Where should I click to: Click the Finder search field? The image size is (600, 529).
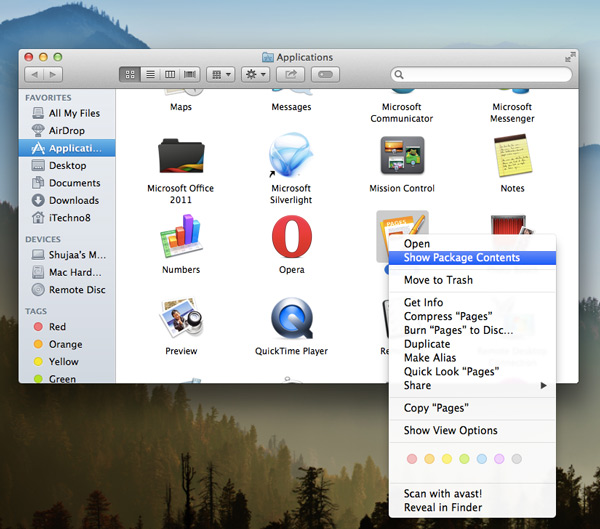tap(481, 75)
